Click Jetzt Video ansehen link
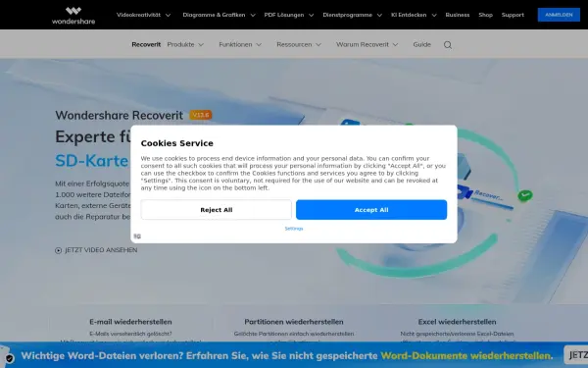Image resolution: width=588 pixels, height=368 pixels. [x=101, y=250]
